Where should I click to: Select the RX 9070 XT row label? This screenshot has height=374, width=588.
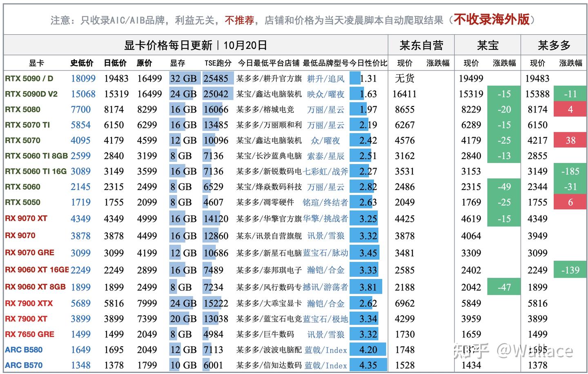pos(26,218)
